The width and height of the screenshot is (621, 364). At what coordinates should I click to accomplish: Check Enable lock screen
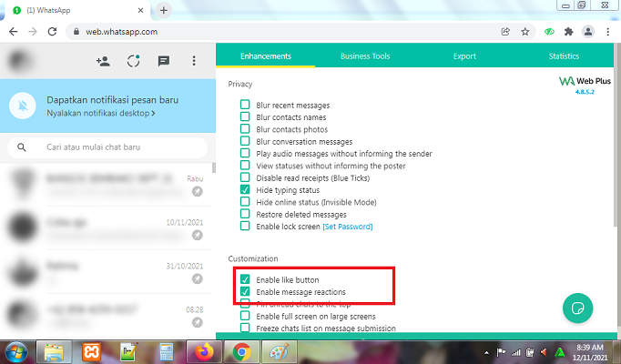245,226
